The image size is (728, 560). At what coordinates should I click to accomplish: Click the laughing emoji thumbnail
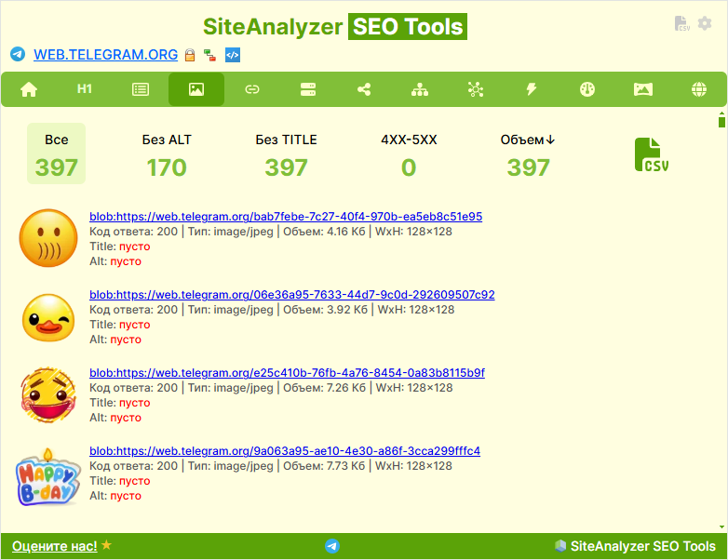pyautogui.click(x=48, y=395)
